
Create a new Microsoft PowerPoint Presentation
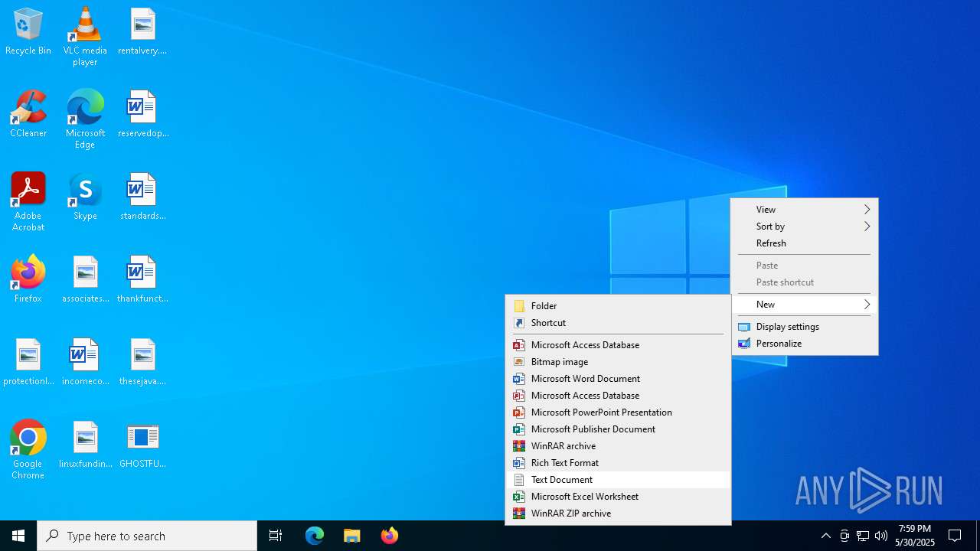(x=618, y=412)
